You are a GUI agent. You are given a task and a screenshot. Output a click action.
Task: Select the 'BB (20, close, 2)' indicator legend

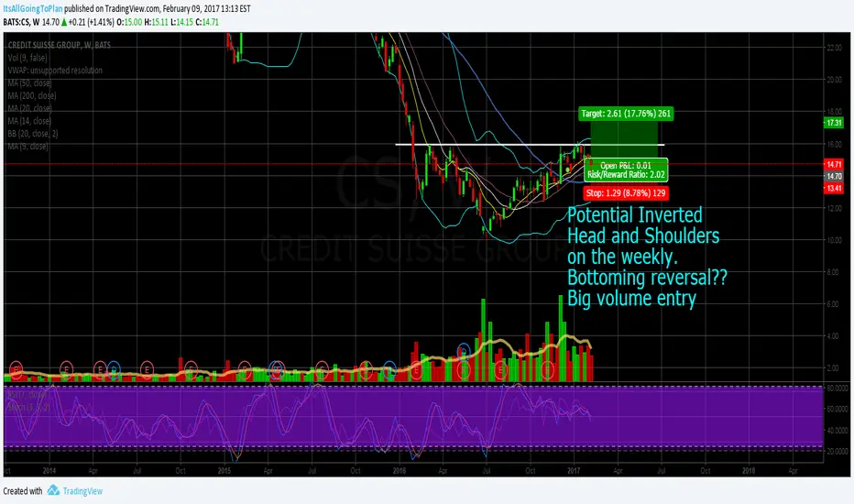click(33, 134)
